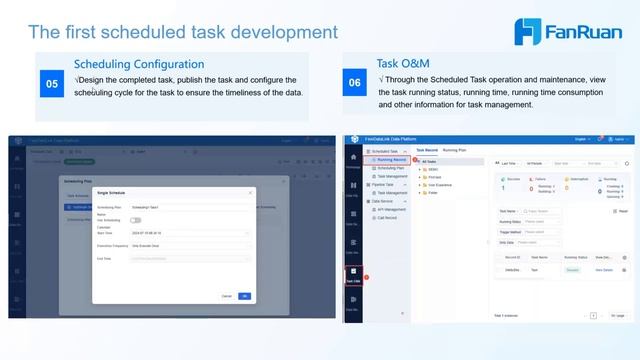Select the All Tasks tree node
The image size is (640, 360).
451,162
